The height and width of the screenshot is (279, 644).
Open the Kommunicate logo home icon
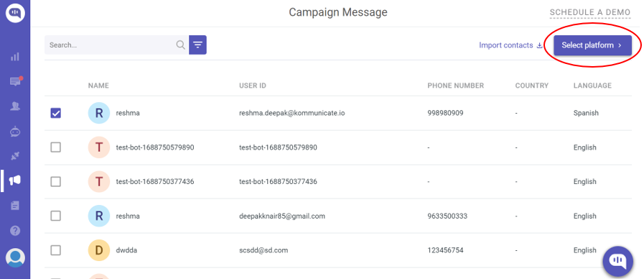click(x=15, y=13)
